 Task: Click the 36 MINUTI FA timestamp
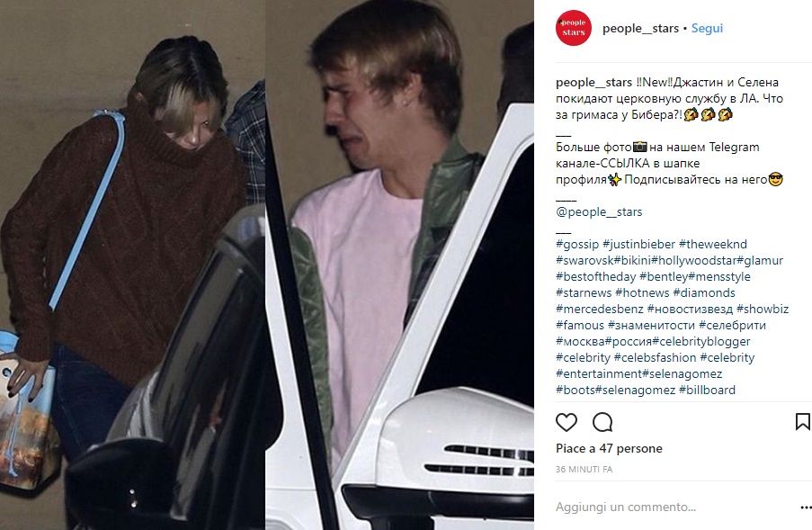pyautogui.click(x=584, y=470)
